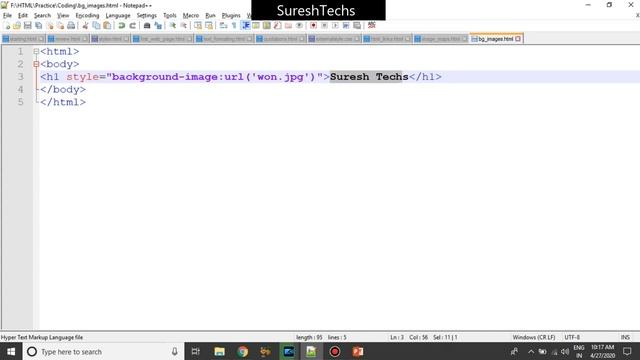Viewport: 640px width, 360px height.
Task: Click the highlighted 'Suresh Techs' text
Action: (369, 77)
